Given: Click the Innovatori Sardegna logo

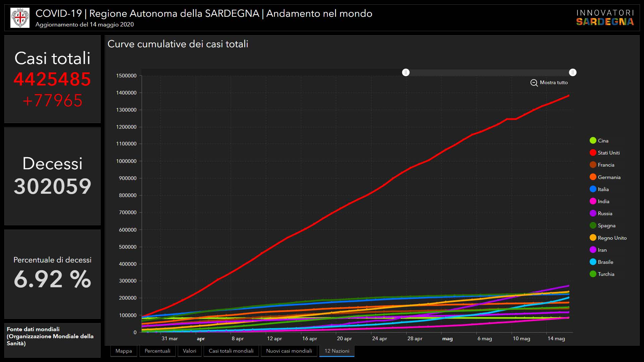Looking at the screenshot, I should pyautogui.click(x=605, y=18).
